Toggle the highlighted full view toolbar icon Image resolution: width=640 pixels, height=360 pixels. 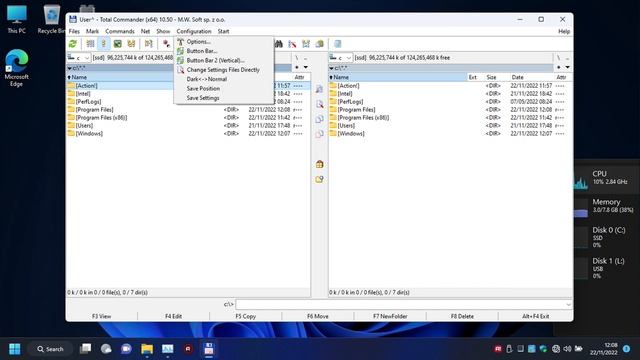pos(104,44)
